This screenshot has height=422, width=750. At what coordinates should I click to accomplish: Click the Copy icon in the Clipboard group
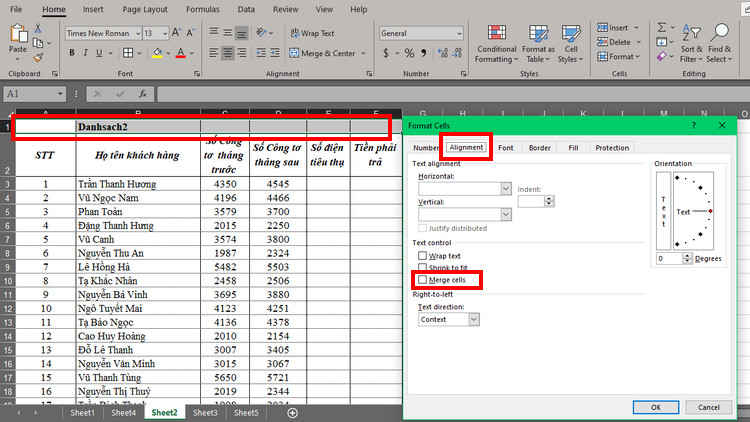pos(38,43)
